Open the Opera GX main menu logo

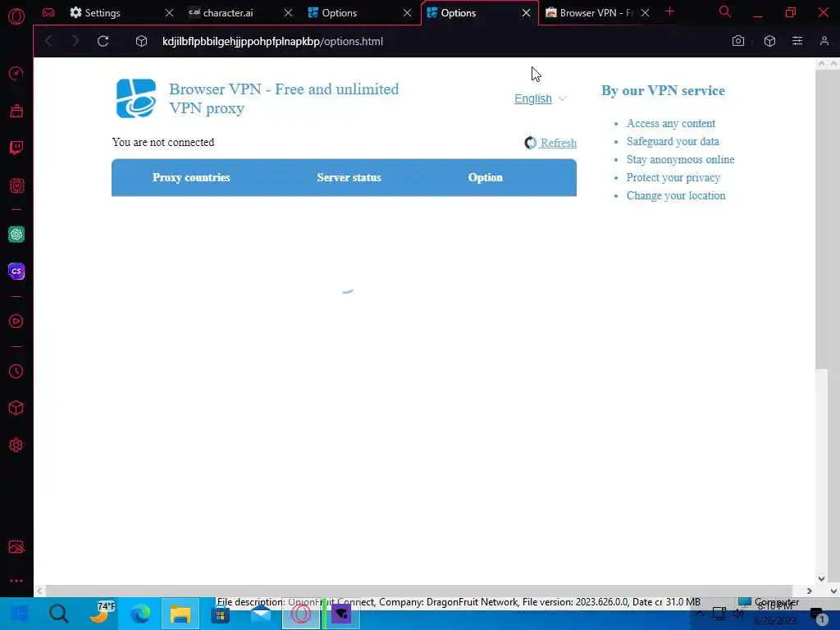coord(16,16)
